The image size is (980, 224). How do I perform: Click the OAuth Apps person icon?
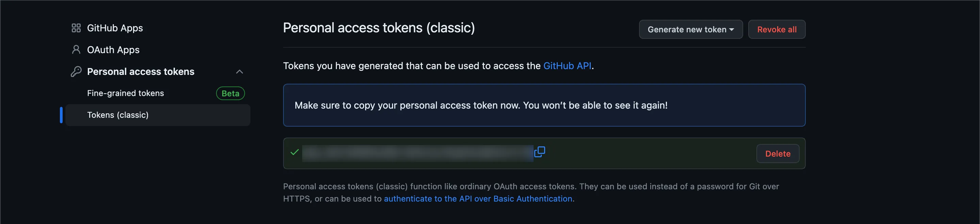(x=76, y=50)
